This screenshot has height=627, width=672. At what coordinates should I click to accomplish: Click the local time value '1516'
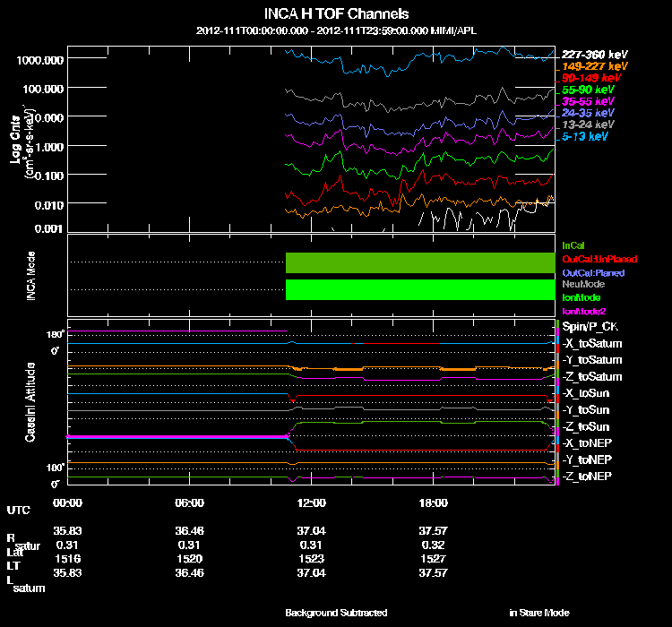[68, 559]
